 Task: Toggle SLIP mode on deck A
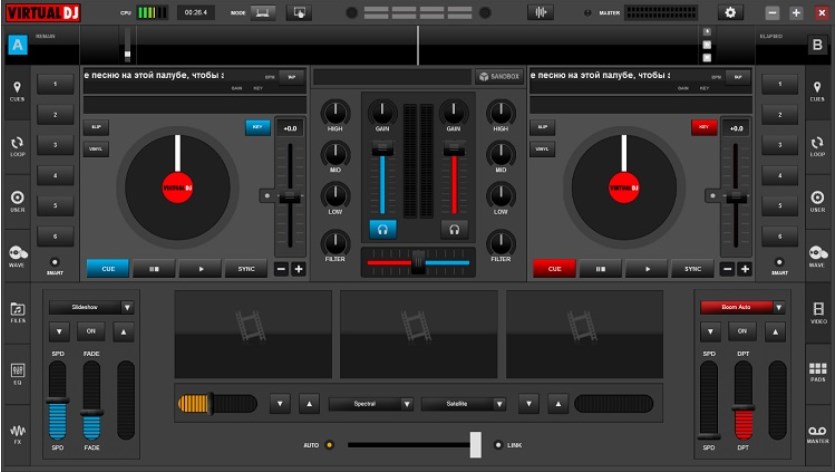96,127
